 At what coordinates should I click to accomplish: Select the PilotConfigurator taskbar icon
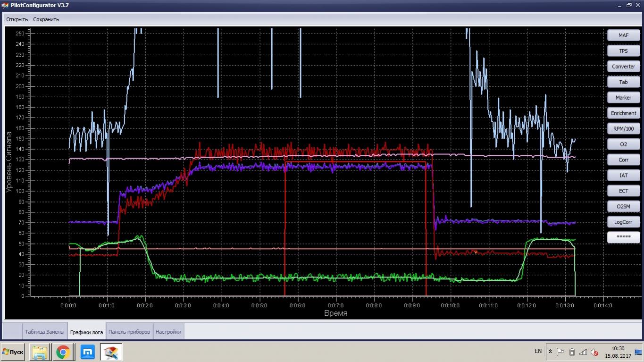[111, 352]
